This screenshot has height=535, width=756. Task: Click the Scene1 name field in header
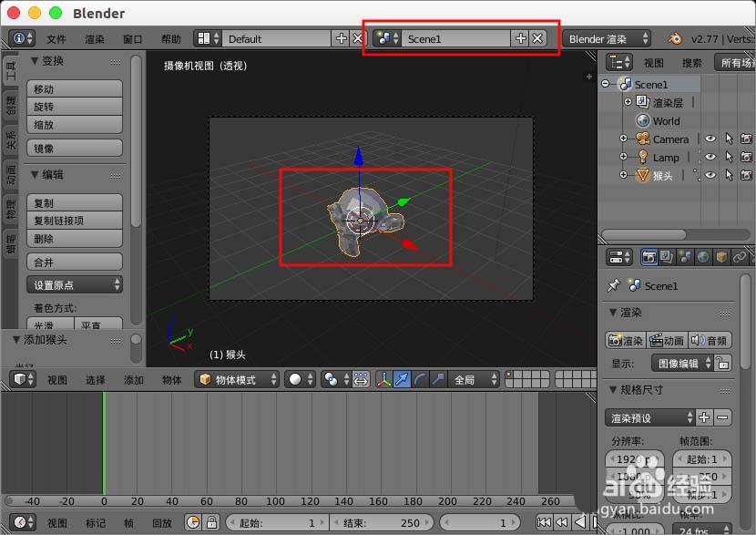455,38
